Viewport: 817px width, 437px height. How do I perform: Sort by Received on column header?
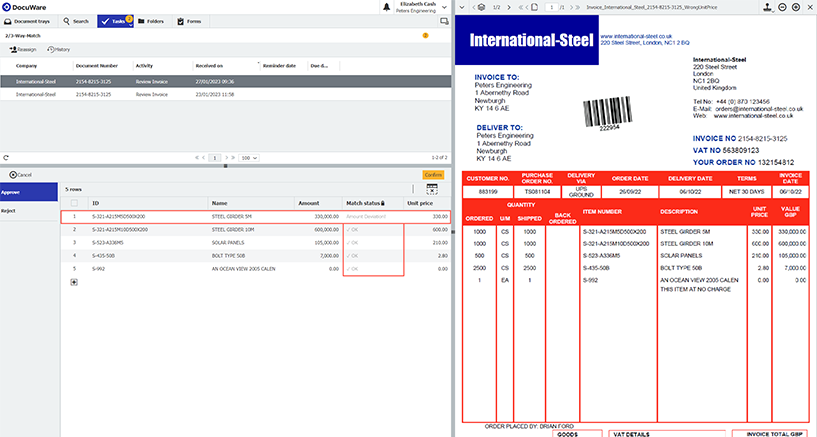click(209, 66)
